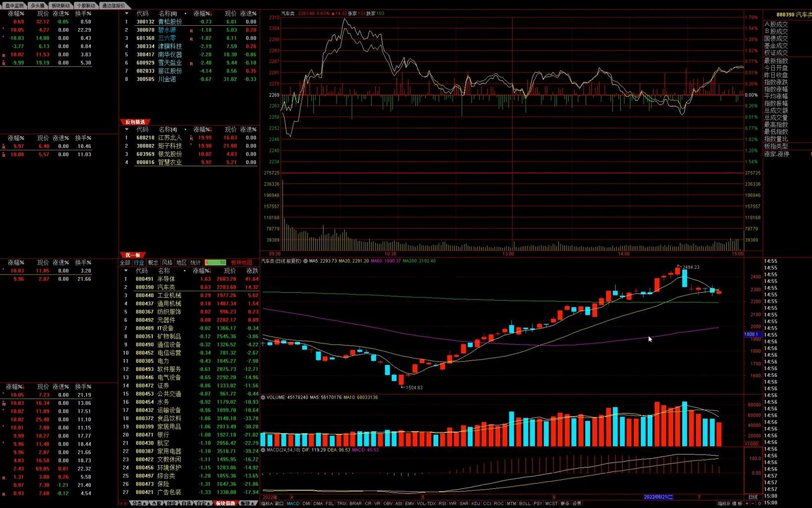
Task: Filter the sector list by 风格
Action: (x=168, y=262)
